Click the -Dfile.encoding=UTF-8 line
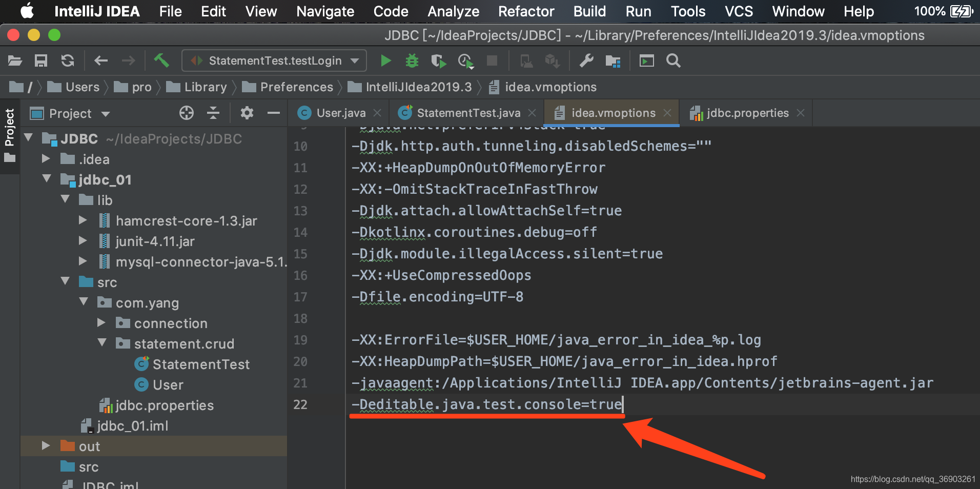Screen dimensions: 980x489 click(437, 297)
